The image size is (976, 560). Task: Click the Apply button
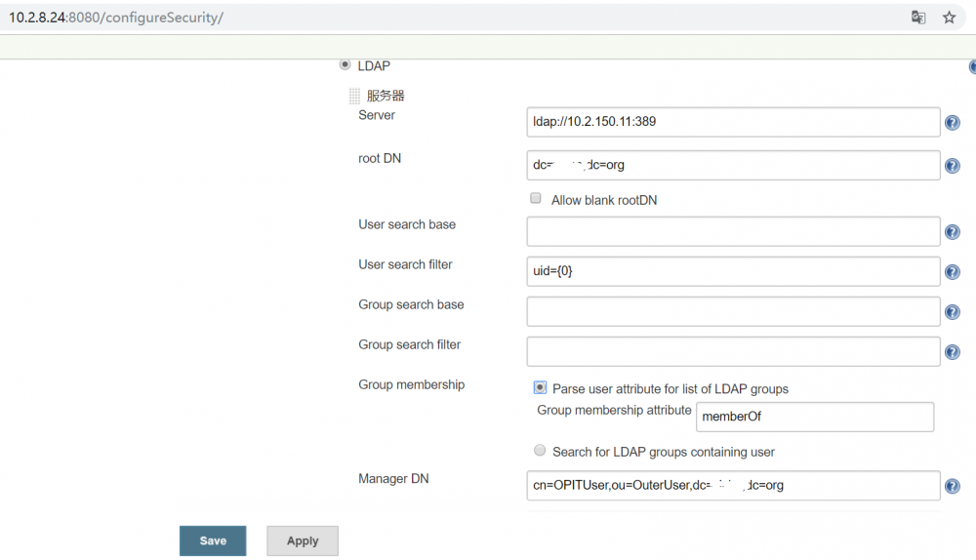(x=303, y=540)
